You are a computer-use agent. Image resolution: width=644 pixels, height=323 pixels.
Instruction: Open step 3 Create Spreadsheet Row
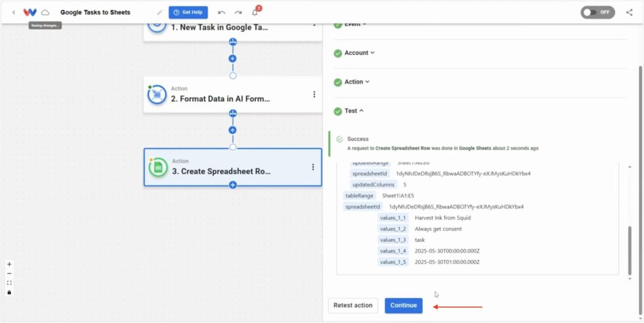233,167
